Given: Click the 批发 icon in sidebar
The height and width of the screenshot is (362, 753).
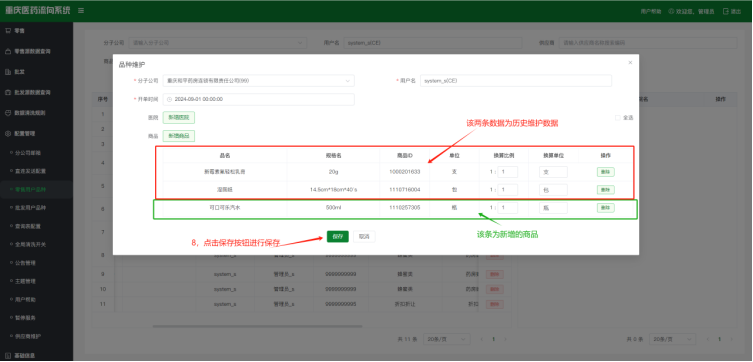Looking at the screenshot, I should point(8,72).
